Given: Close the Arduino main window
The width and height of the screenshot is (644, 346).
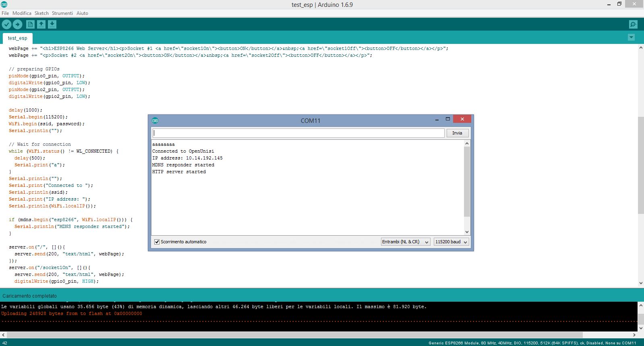Looking at the screenshot, I should 634,4.
